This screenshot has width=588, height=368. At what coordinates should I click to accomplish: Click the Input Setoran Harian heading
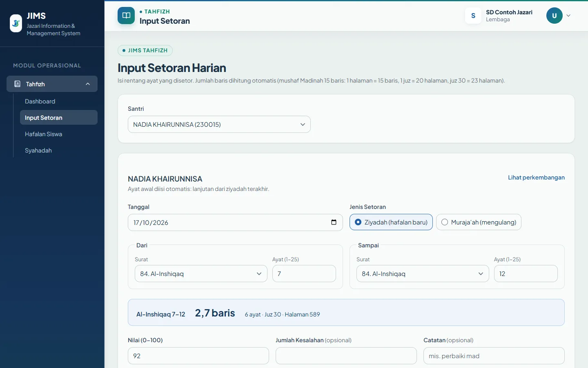click(x=172, y=68)
